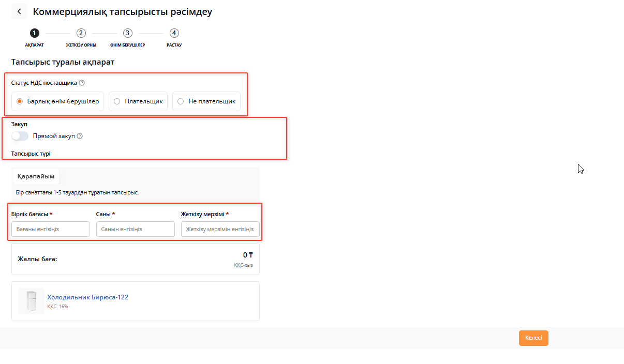This screenshot has height=364, width=624.
Task: Click the Жалпы баға total price box
Action: 136,259
